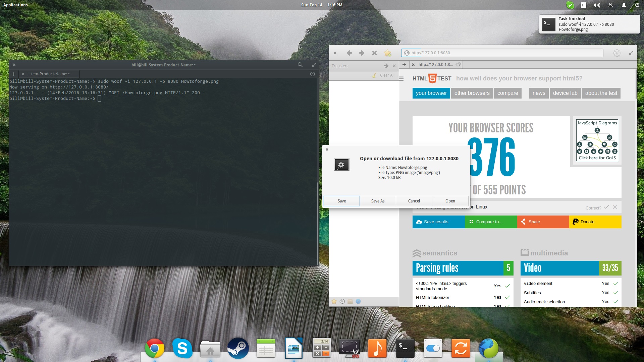Toggle fullscreen of the browser window
644x362 pixels.
click(631, 53)
